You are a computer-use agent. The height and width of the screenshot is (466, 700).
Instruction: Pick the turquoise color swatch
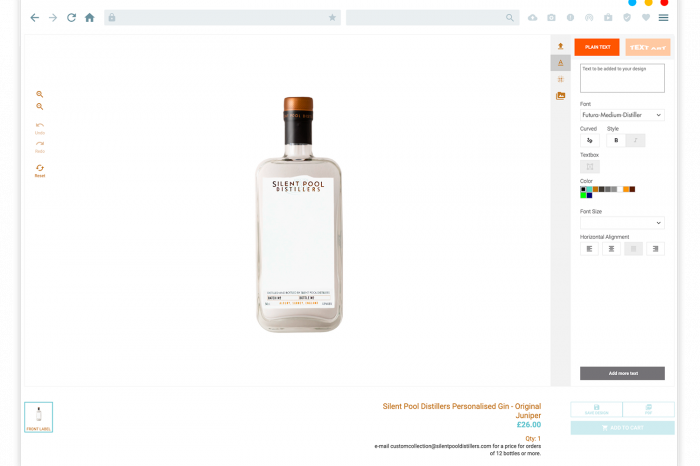589,189
